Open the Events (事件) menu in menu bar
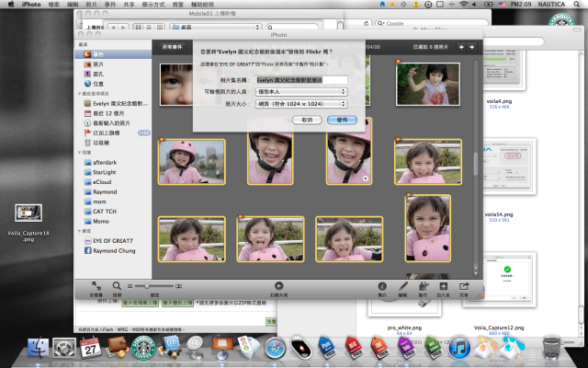 click(x=110, y=5)
